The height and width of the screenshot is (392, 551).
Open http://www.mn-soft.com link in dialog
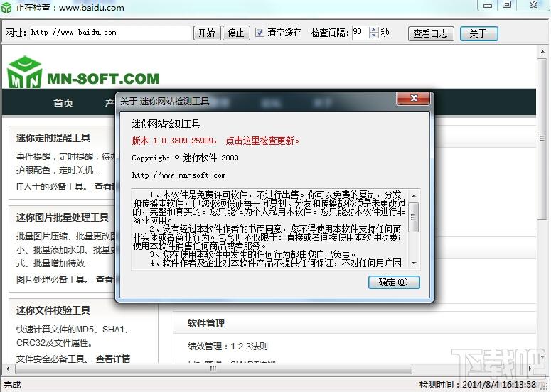coord(178,175)
